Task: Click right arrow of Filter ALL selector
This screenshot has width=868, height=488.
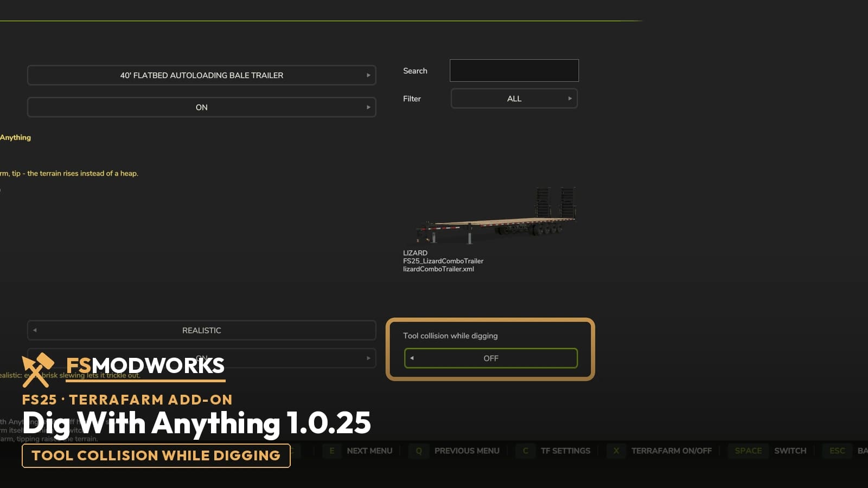Action: 570,99
